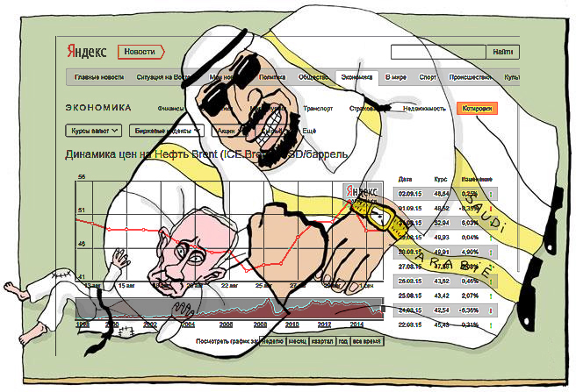The height and width of the screenshot is (392, 576).
Task: Open the Финансы subsection link
Action: [x=171, y=108]
